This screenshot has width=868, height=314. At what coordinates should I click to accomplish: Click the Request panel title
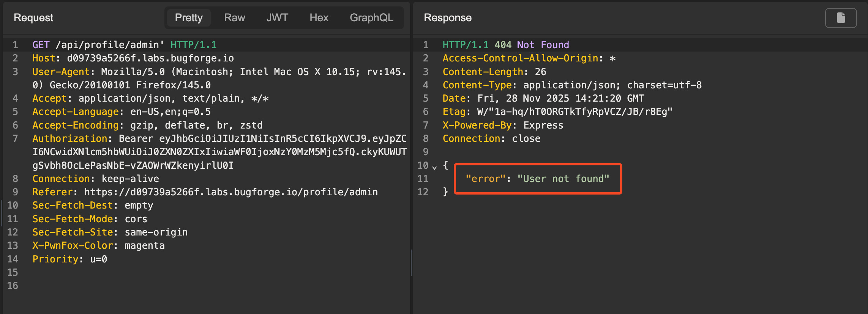[x=33, y=18]
